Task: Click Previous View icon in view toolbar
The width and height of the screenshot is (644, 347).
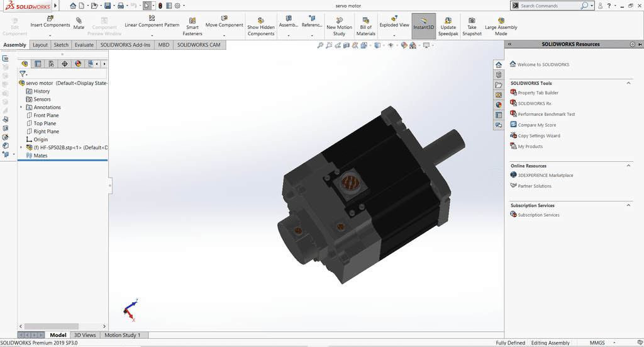Action: click(338, 45)
